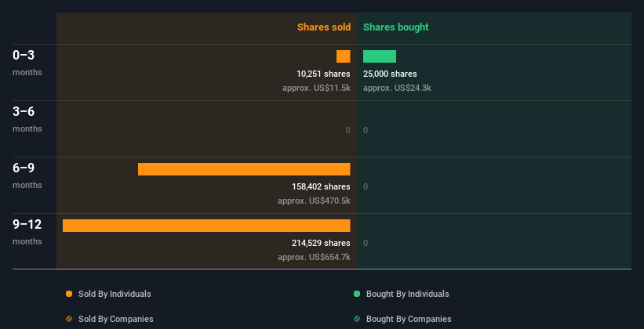This screenshot has height=329, width=644.
Task: Click the zero bought value for 9–12 months
Action: click(x=366, y=243)
